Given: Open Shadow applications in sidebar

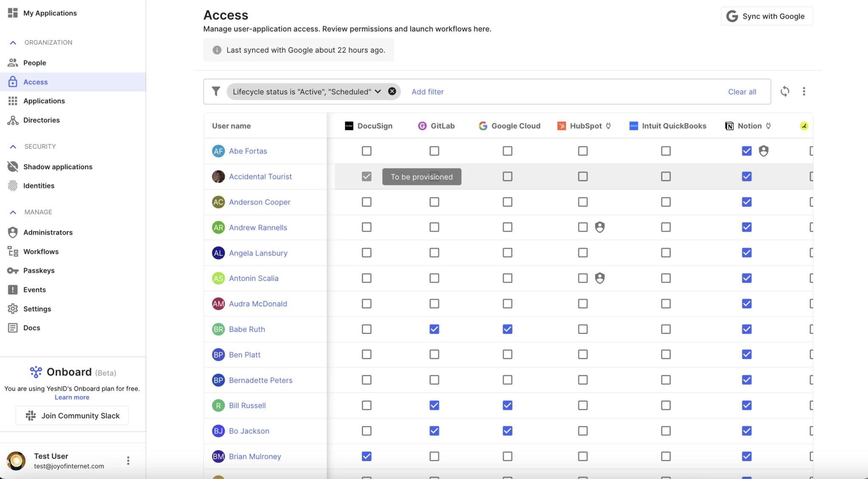Looking at the screenshot, I should 58,167.
